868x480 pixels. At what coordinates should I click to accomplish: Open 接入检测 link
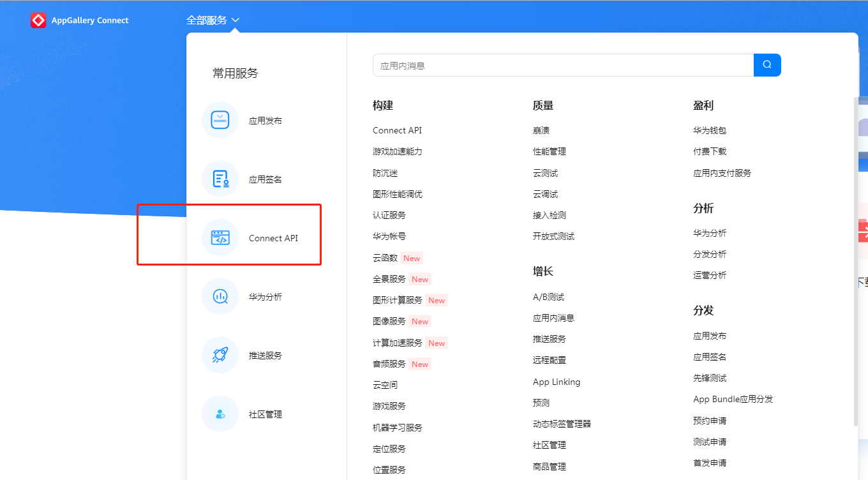pyautogui.click(x=550, y=215)
